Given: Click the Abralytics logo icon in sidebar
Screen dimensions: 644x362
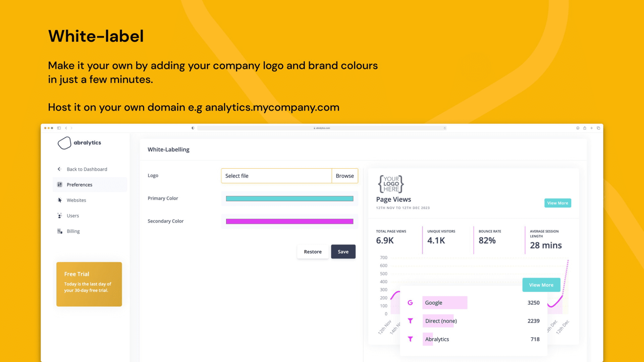Looking at the screenshot, I should coord(64,142).
